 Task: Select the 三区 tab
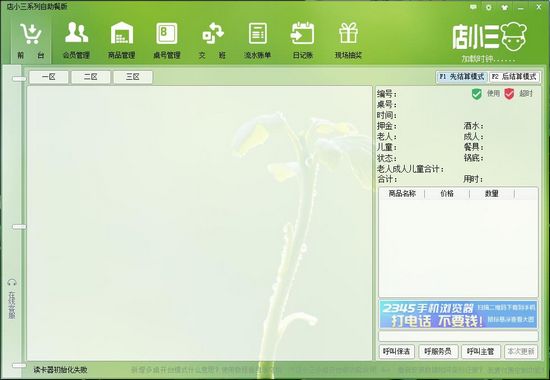[133, 77]
